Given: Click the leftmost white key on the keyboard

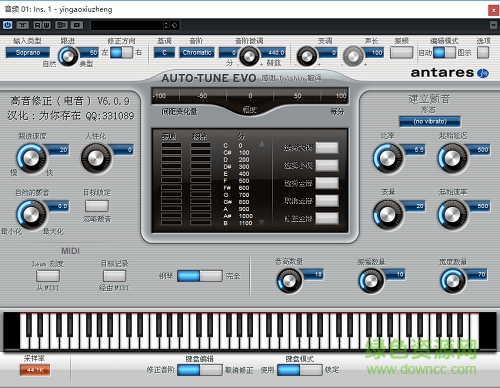Looking at the screenshot, I should [24, 342].
